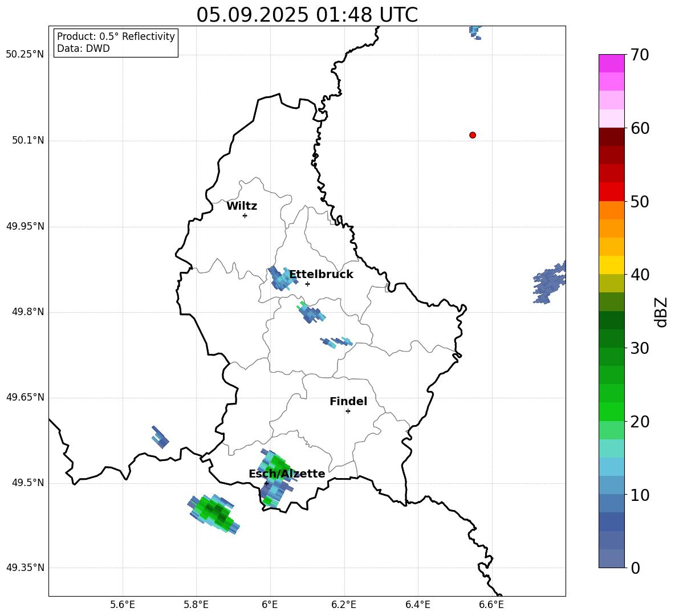Click the 30 tick label on colorbar
This screenshot has height=616, width=675.
point(640,348)
